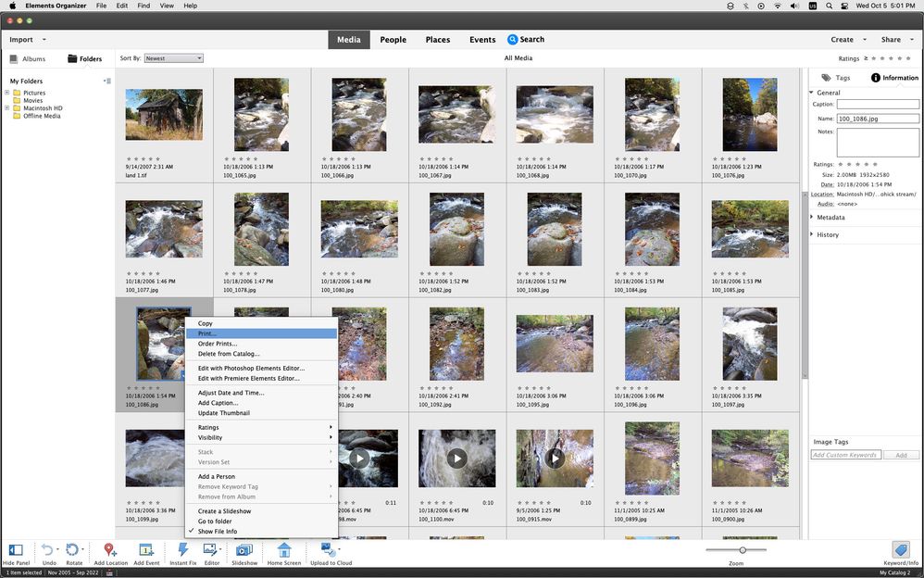
Task: Collapse the General section
Action: (x=811, y=93)
